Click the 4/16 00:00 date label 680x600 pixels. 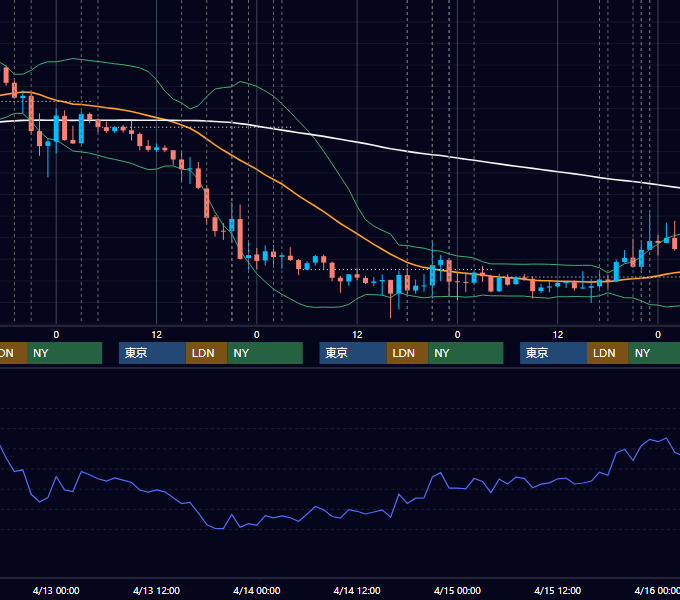(657, 590)
